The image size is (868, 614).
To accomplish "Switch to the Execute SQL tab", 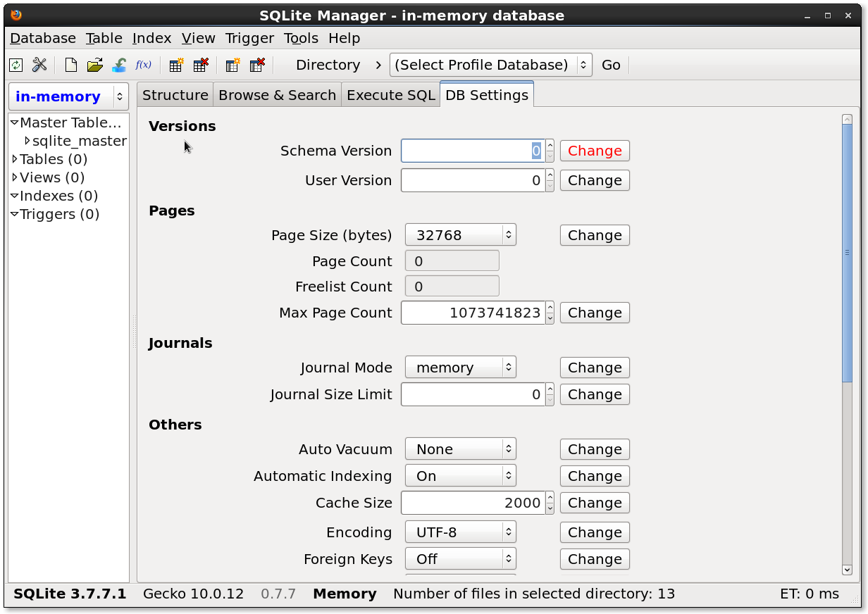I will click(391, 95).
